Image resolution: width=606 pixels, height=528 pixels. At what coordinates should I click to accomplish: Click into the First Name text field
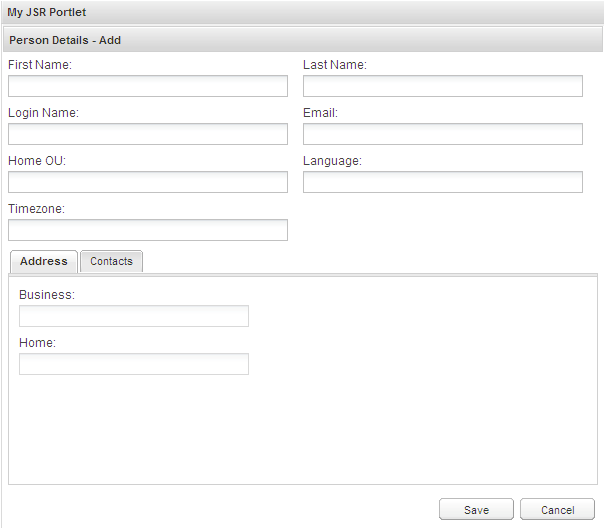(147, 86)
